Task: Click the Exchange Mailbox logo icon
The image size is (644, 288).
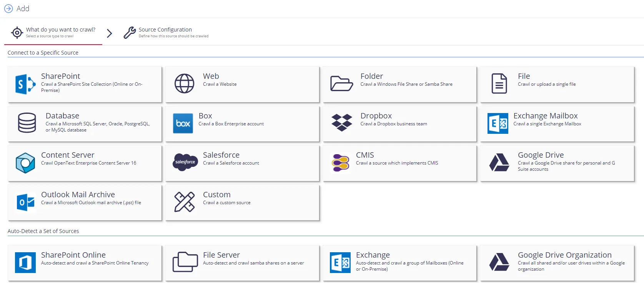Action: [498, 123]
